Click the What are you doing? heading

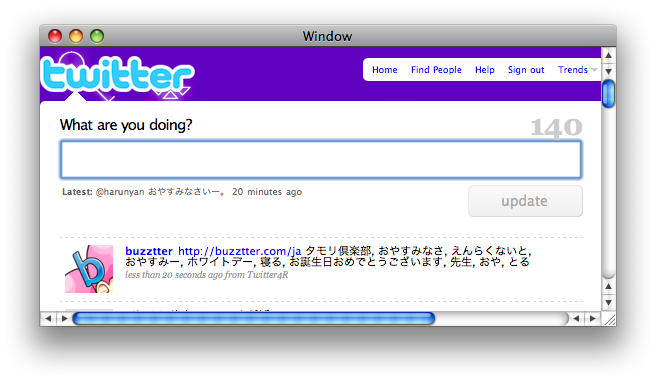tap(126, 125)
